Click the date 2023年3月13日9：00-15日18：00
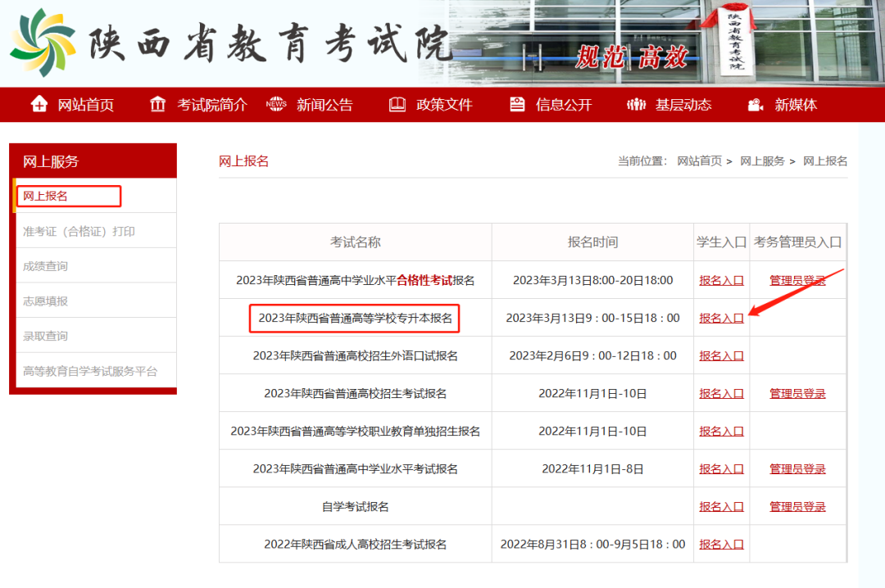 [592, 319]
